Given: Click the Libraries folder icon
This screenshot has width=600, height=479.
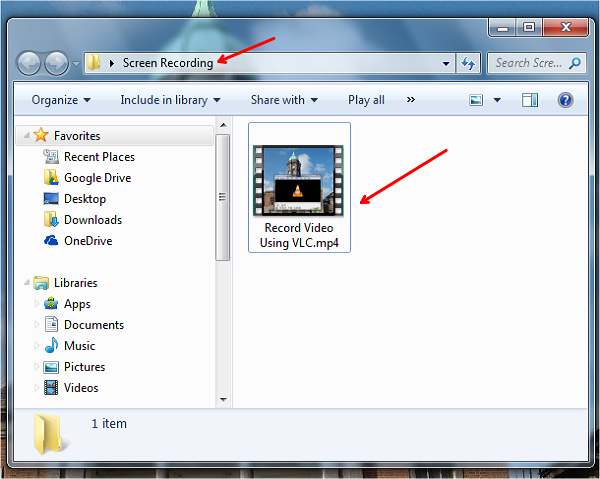Looking at the screenshot, I should click(x=41, y=283).
